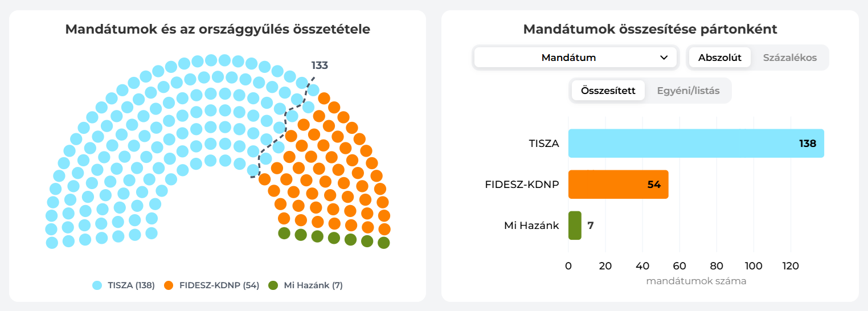Select the Összesített view option
This screenshot has width=868, height=311.
[x=608, y=91]
